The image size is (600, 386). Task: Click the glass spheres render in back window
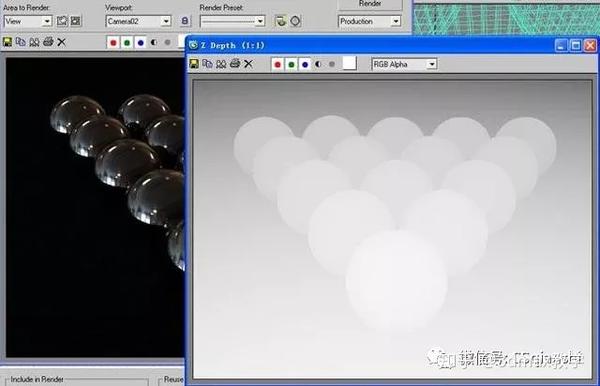(x=95, y=207)
